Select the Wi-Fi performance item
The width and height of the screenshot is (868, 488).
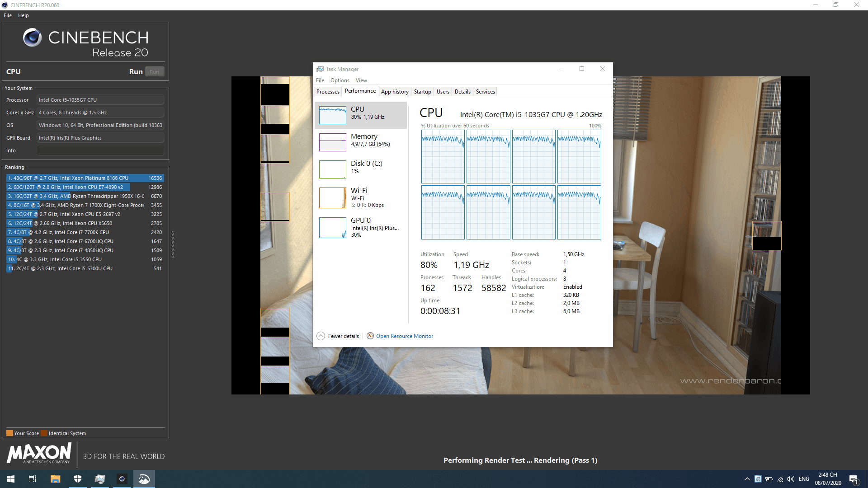[x=361, y=198]
